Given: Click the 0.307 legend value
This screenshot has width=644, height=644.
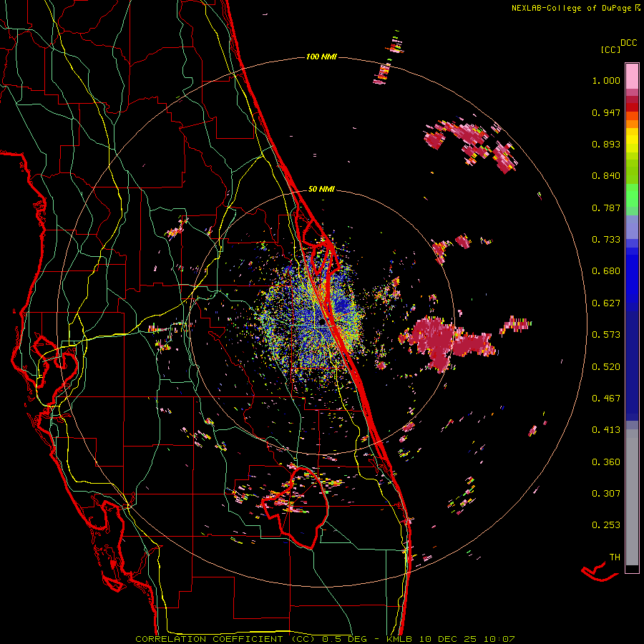Looking at the screenshot, I should pos(606,493).
